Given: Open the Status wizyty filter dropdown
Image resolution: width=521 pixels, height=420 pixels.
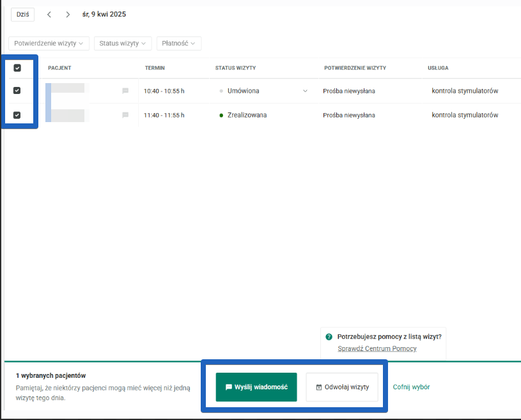Looking at the screenshot, I should [122, 43].
